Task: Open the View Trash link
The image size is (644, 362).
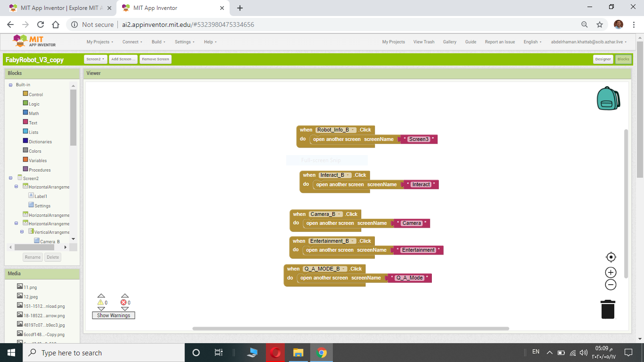Action: coord(424,42)
